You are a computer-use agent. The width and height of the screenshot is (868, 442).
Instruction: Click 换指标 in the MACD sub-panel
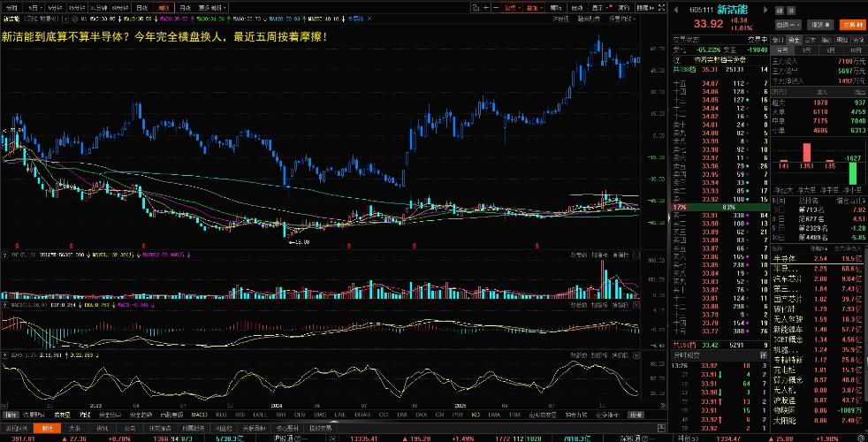pos(620,305)
